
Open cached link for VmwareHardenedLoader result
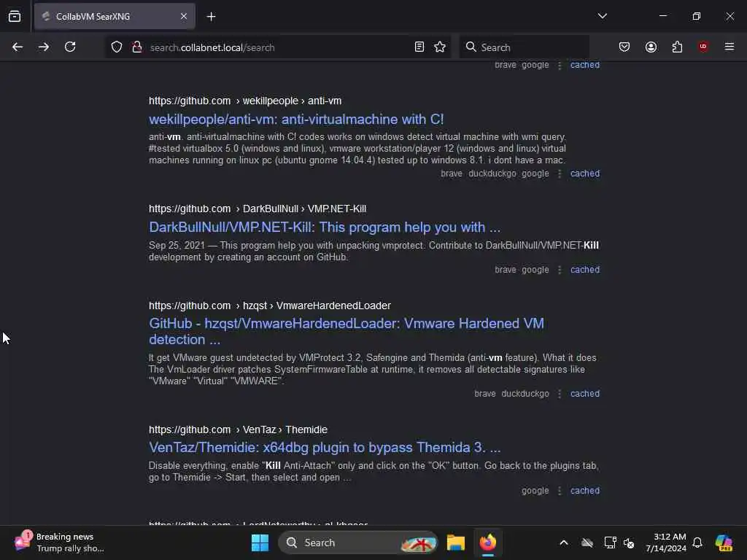585,394
